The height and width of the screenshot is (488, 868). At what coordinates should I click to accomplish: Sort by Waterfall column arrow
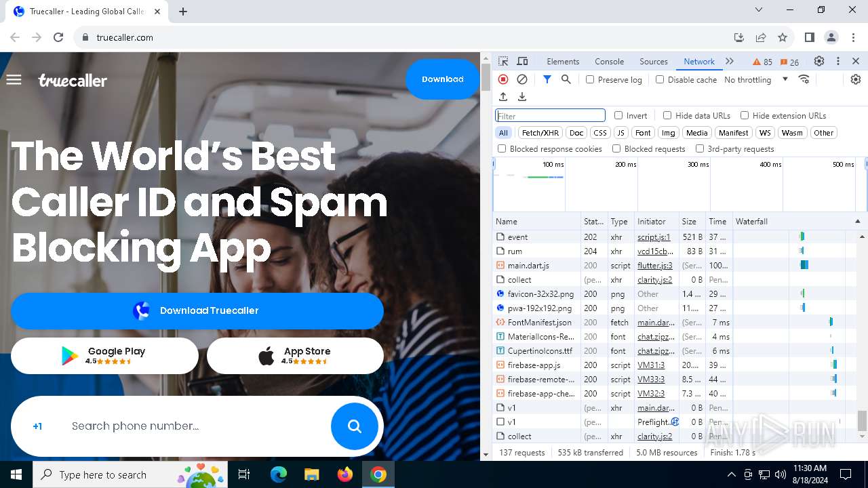coord(857,222)
